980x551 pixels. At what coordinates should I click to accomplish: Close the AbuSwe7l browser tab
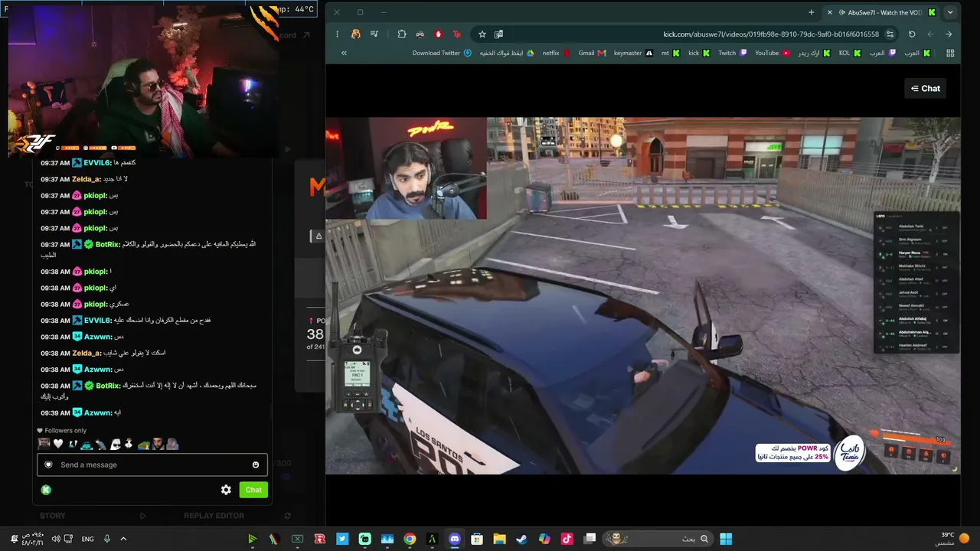point(829,12)
